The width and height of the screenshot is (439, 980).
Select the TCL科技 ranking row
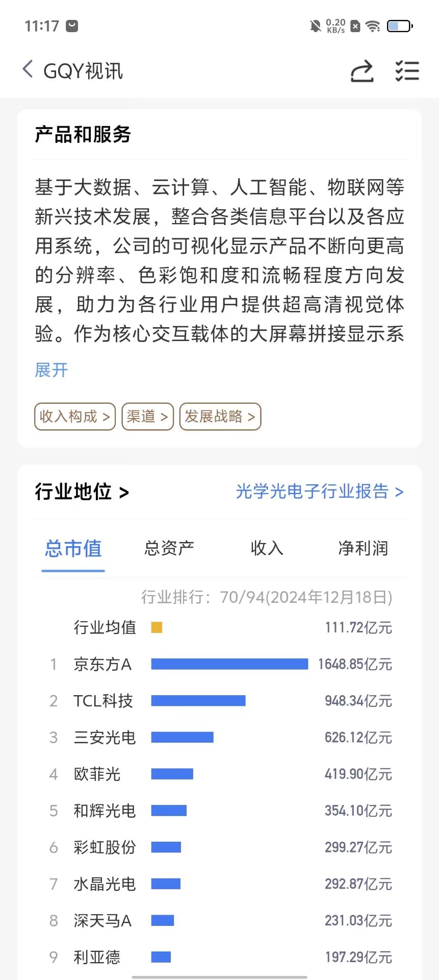coord(220,701)
